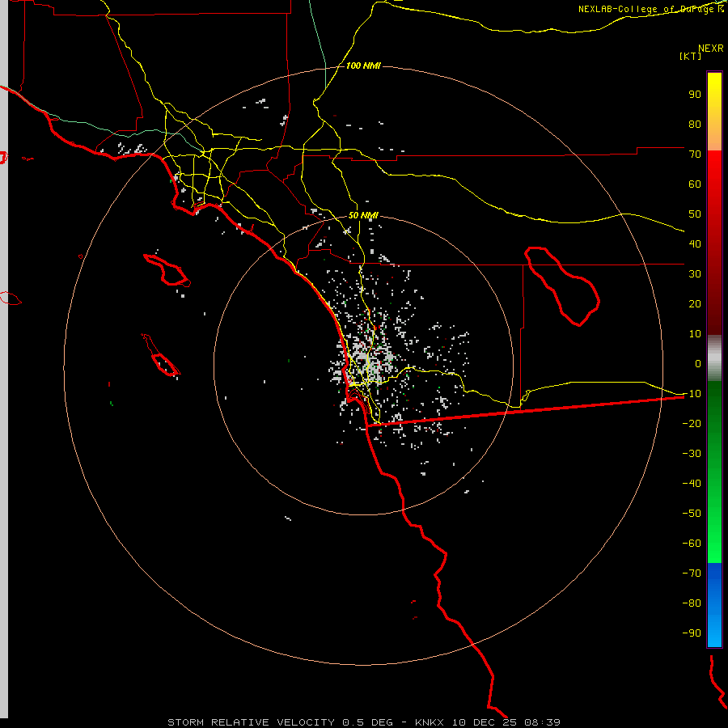Click the 10 value on the velocity scale

coord(695,334)
